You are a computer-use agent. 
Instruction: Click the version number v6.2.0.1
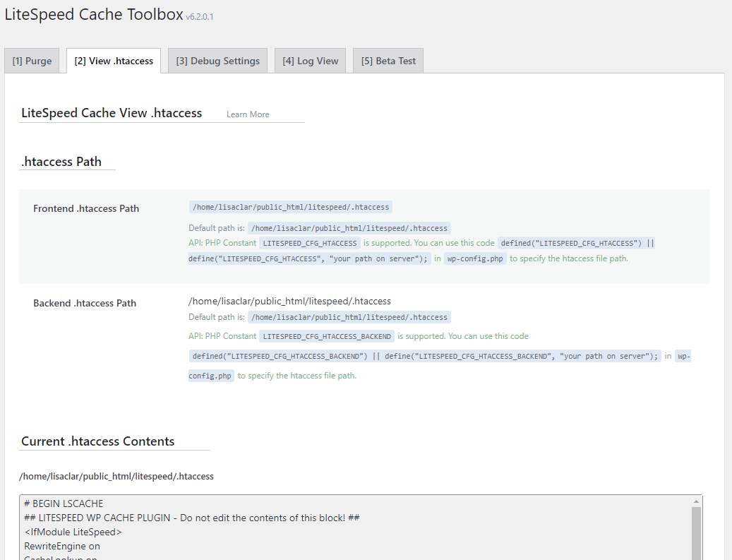pyautogui.click(x=199, y=17)
